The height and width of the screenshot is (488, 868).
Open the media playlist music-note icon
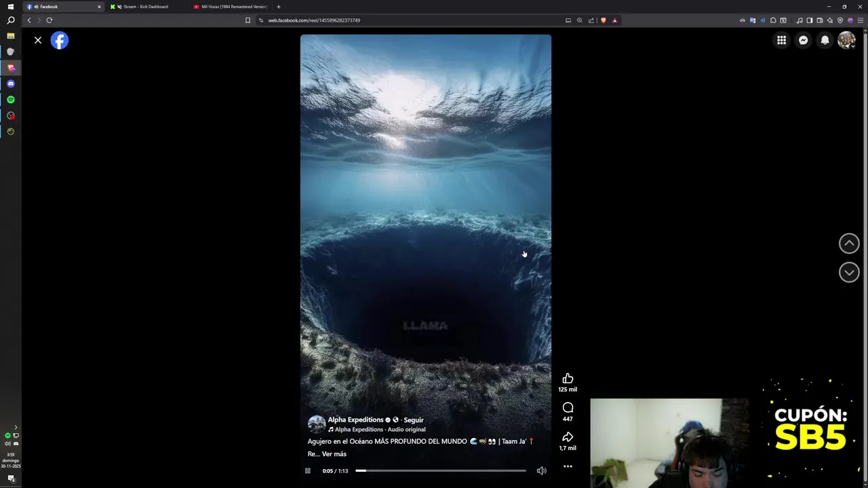[x=799, y=20]
